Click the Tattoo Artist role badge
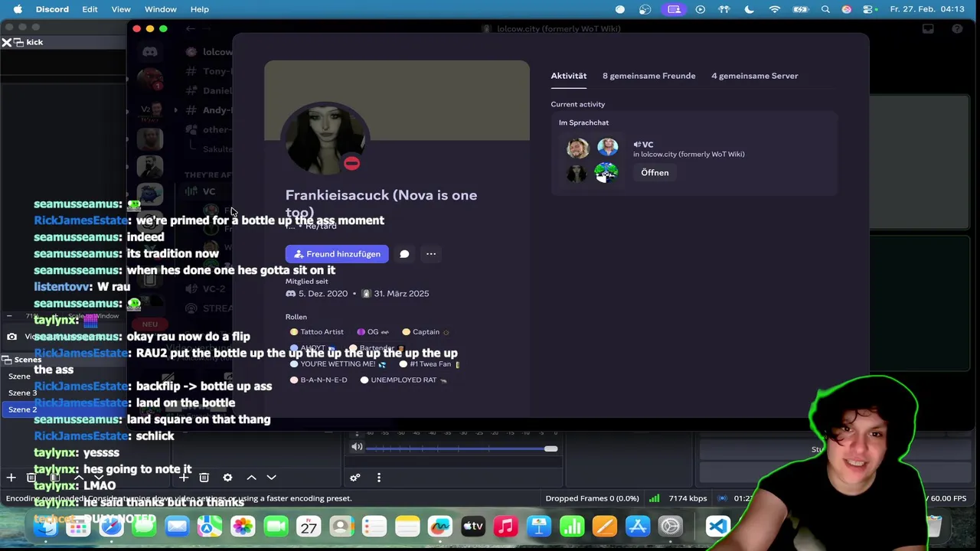980x551 pixels. [x=317, y=332]
